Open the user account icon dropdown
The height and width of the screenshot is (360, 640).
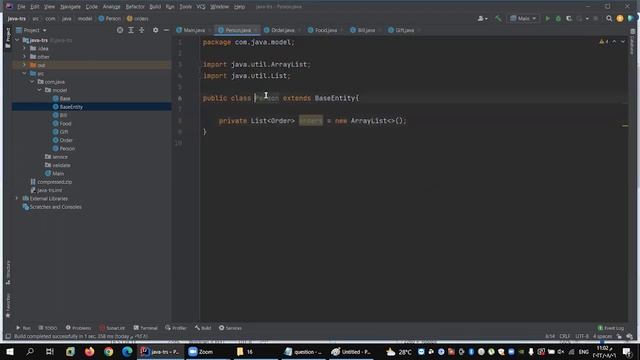tap(482, 18)
